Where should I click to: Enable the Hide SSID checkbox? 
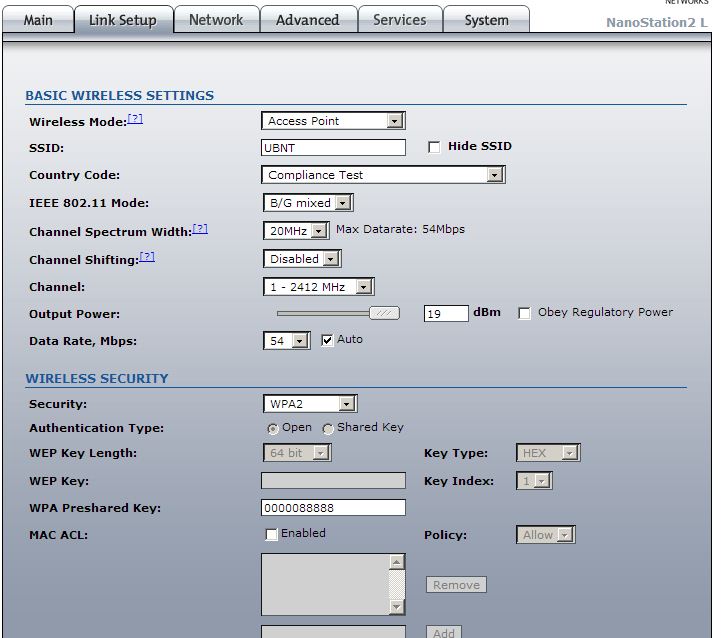click(434, 147)
